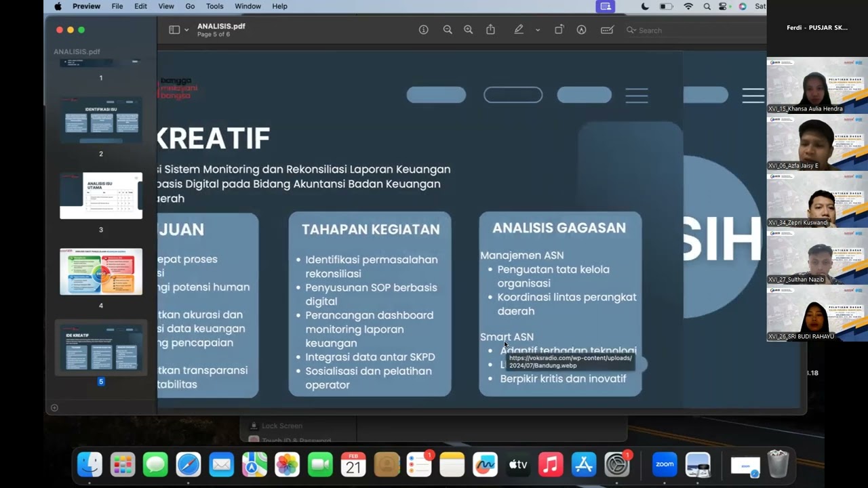This screenshot has width=868, height=488.
Task: Click the add page plus button in sidebar
Action: click(54, 407)
